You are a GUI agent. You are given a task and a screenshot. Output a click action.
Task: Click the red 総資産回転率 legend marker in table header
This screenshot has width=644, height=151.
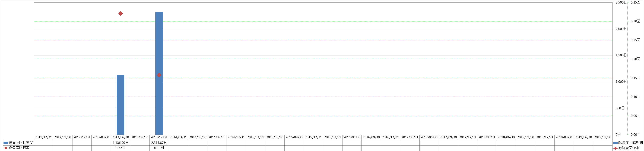(x=6, y=148)
